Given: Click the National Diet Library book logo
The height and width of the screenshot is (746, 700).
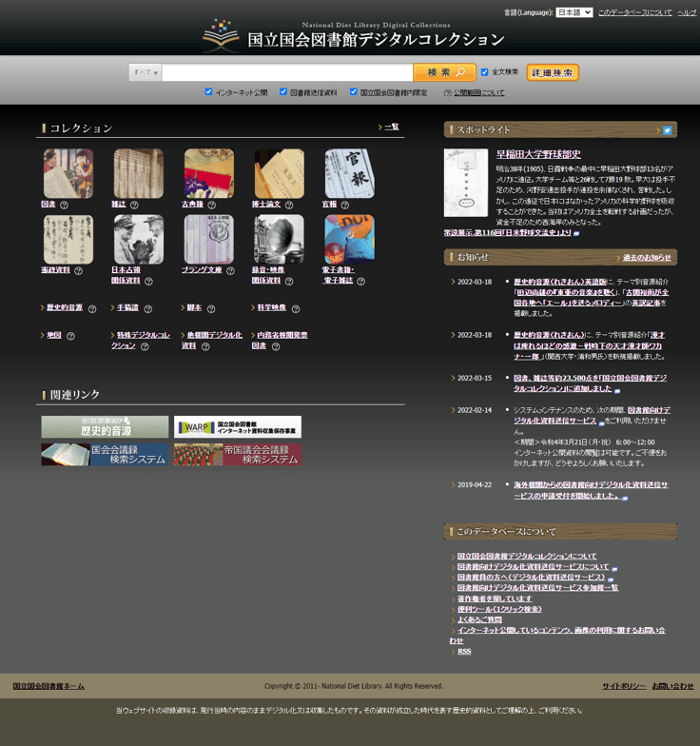Looking at the screenshot, I should [x=221, y=36].
